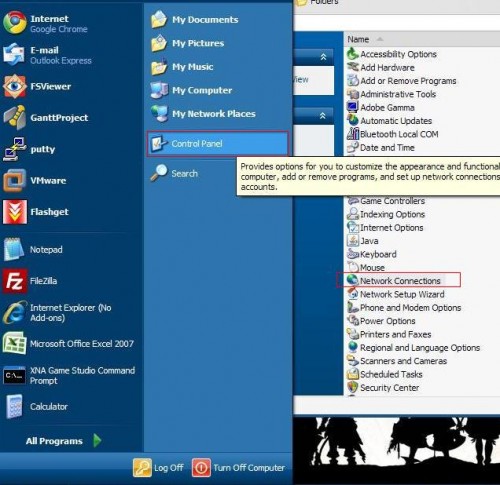The height and width of the screenshot is (485, 500).
Task: Select Network Setup Wizard entry
Action: pyautogui.click(x=396, y=294)
